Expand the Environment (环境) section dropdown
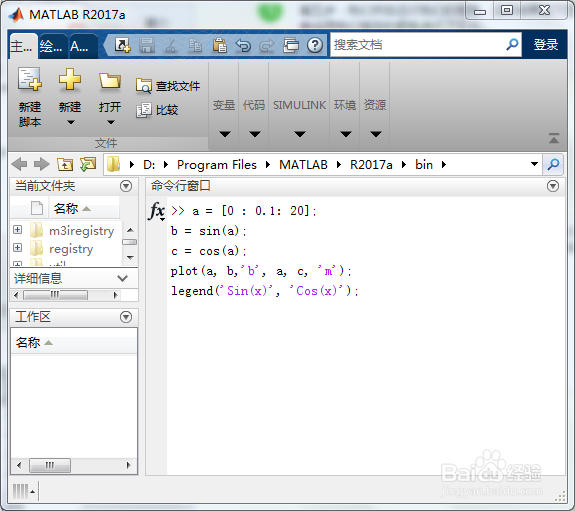Screen dimensions: 575x511 coord(345,134)
